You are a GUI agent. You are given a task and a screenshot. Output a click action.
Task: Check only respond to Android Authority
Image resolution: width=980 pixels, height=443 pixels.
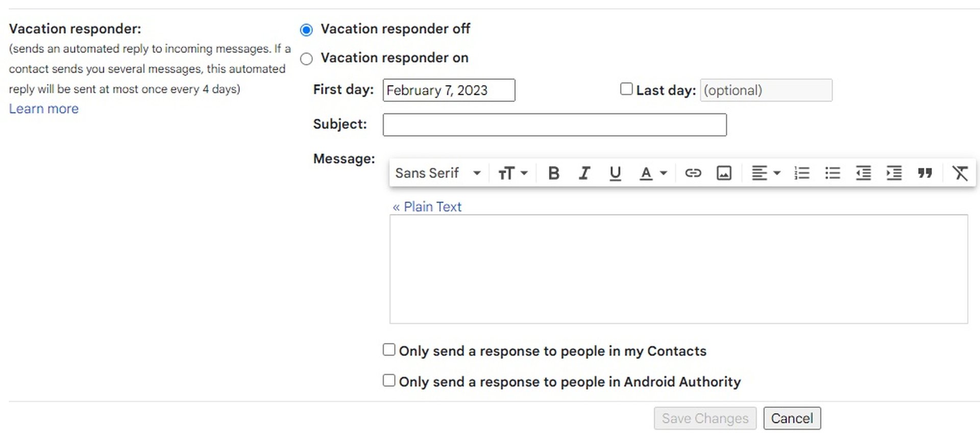pyautogui.click(x=389, y=381)
